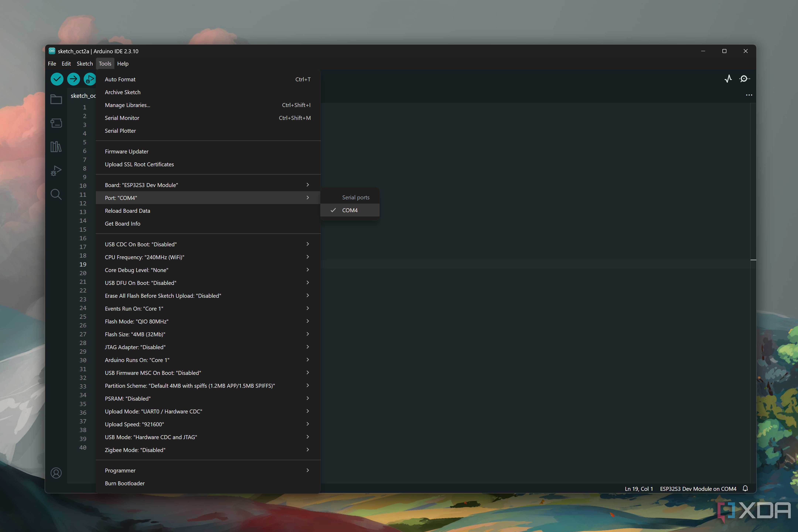Open the Library Manager books icon

[x=56, y=146]
